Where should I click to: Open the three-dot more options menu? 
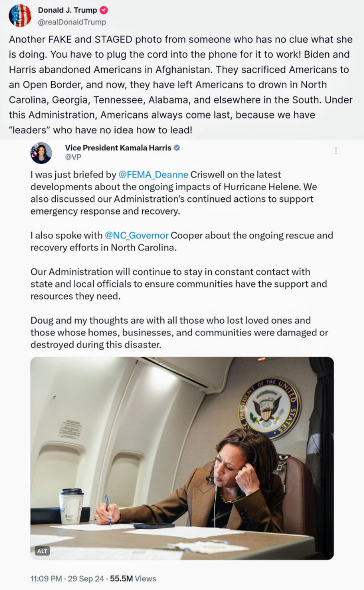(x=336, y=151)
